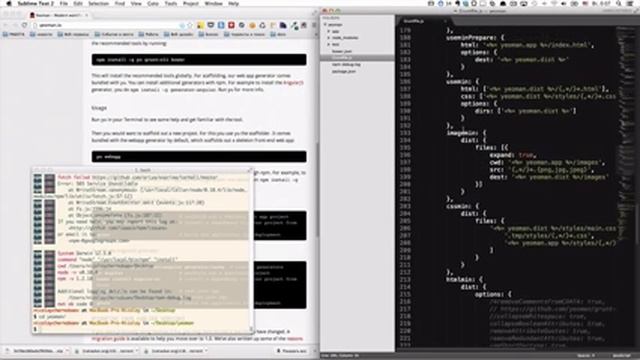The height and width of the screenshot is (360, 640).
Task: Close the Gruntfile.js editor tab
Action: tap(444, 21)
